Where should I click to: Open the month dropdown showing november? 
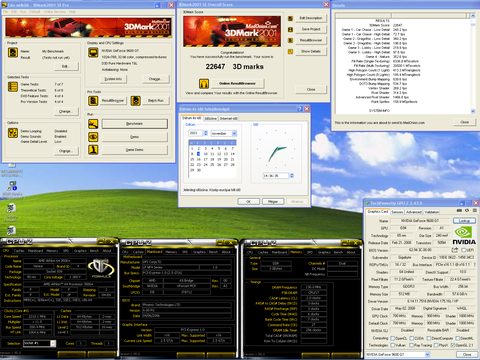coord(224,133)
